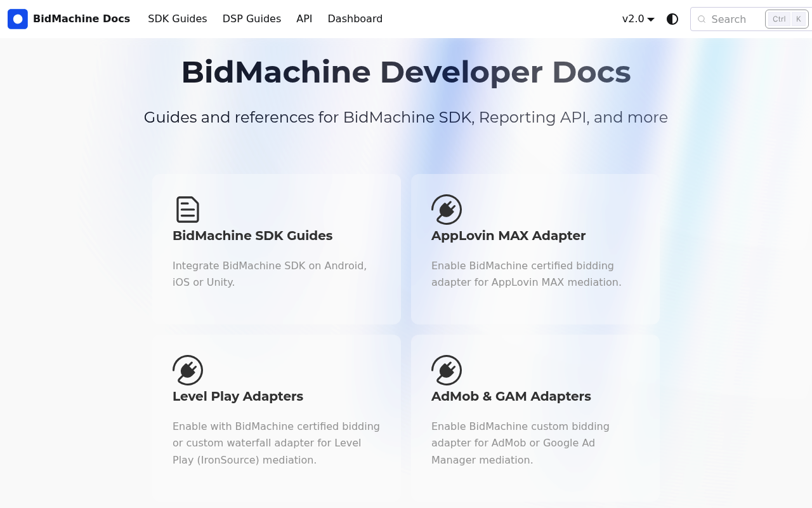
Task: Click the 'Guides and references' subtitle text
Action: [x=406, y=117]
